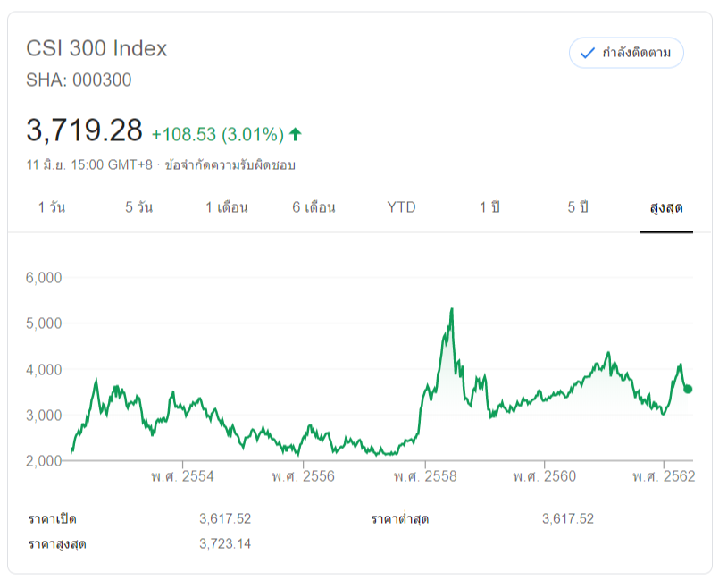719x588 pixels.
Task: Switch to the 1 เดือน range
Action: point(226,207)
